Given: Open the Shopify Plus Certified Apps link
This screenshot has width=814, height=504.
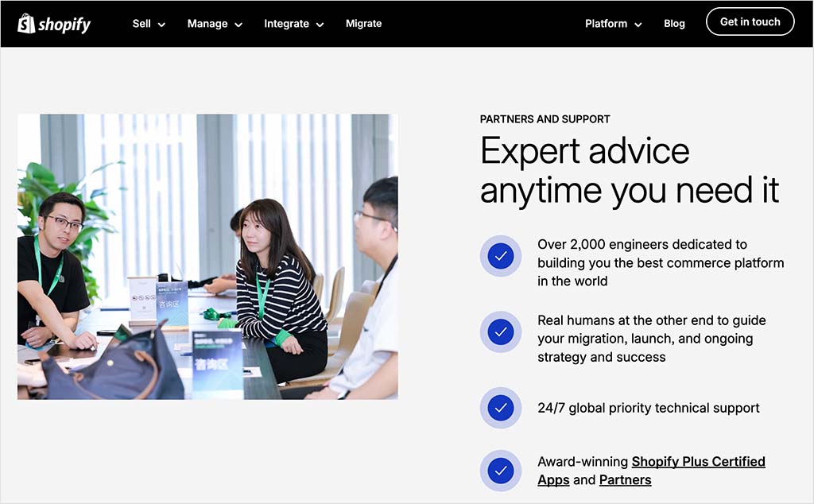Looking at the screenshot, I should coord(698,461).
